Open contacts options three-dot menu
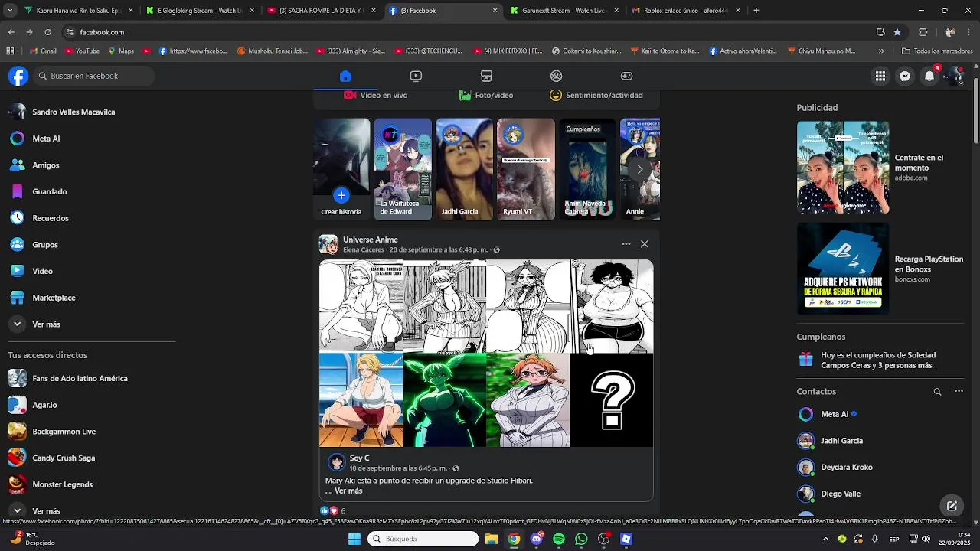980x551 pixels. coord(959,391)
